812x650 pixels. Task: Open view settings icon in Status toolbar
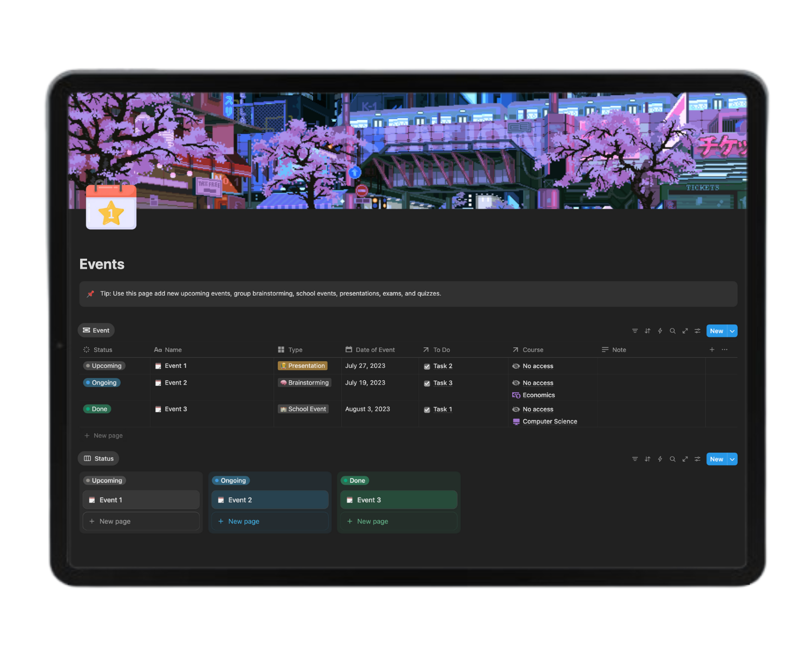point(697,459)
